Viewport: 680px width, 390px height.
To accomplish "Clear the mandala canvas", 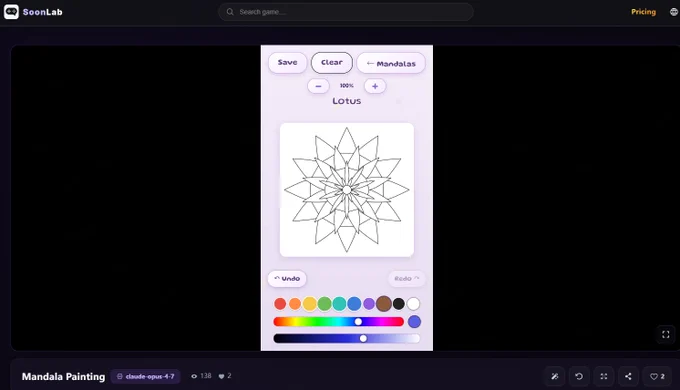I will 332,62.
